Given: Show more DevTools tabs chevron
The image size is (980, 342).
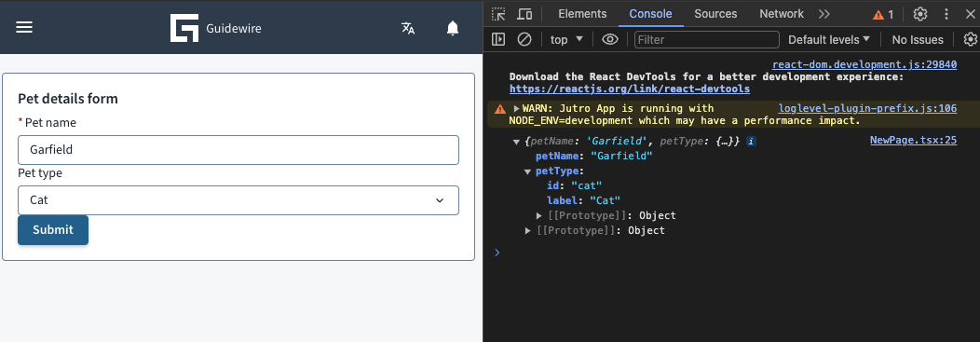Looking at the screenshot, I should tap(824, 14).
